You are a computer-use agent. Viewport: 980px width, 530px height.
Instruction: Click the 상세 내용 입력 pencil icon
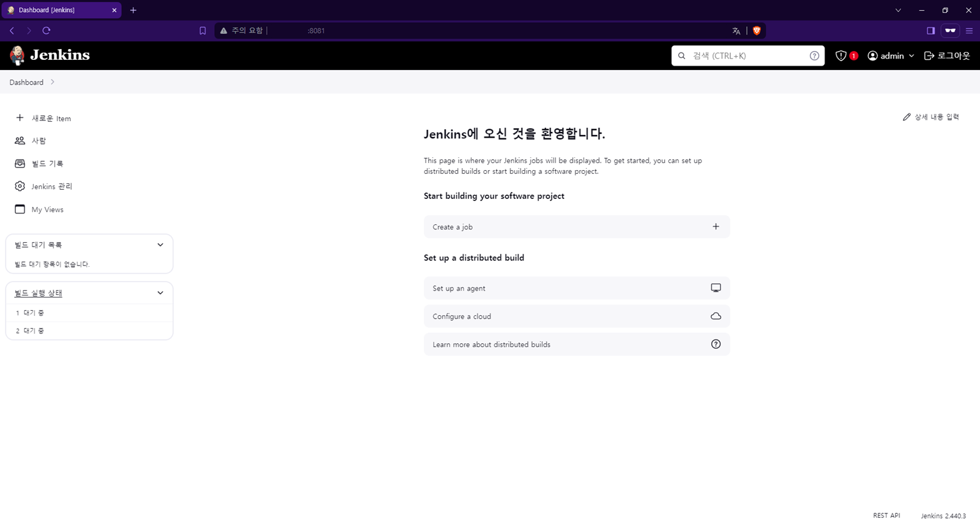pos(907,117)
